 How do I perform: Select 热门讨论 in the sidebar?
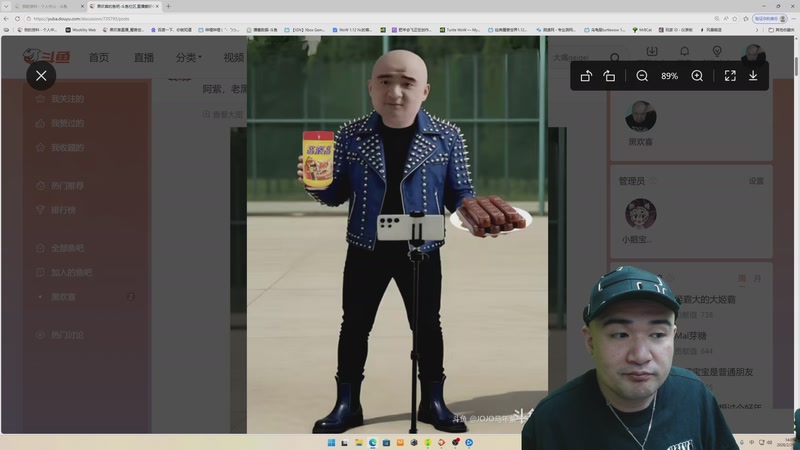point(67,335)
